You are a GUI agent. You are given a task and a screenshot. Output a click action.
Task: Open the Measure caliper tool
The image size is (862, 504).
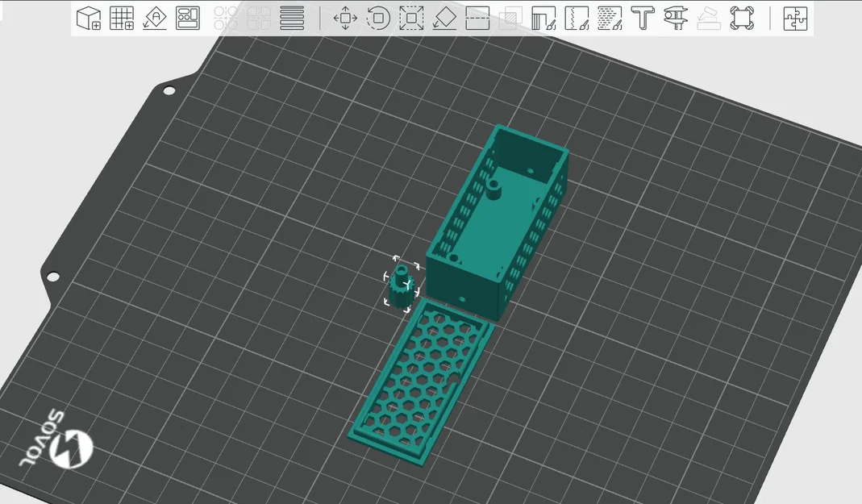(676, 18)
